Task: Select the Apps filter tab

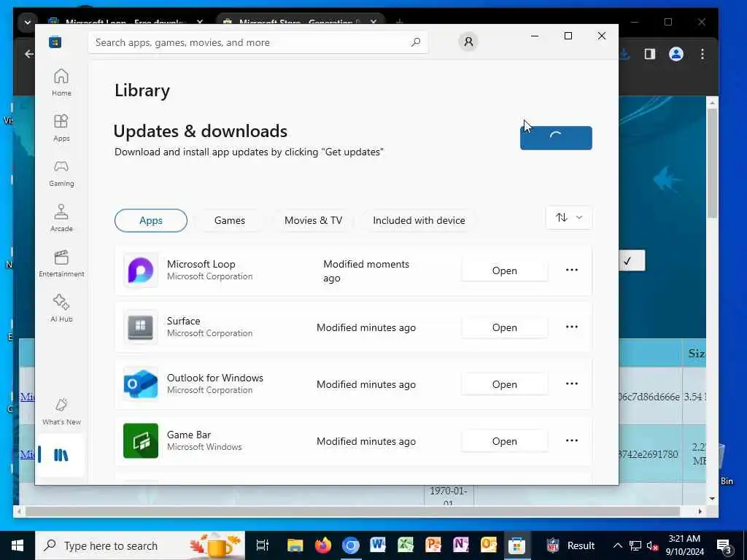Action: [x=151, y=220]
